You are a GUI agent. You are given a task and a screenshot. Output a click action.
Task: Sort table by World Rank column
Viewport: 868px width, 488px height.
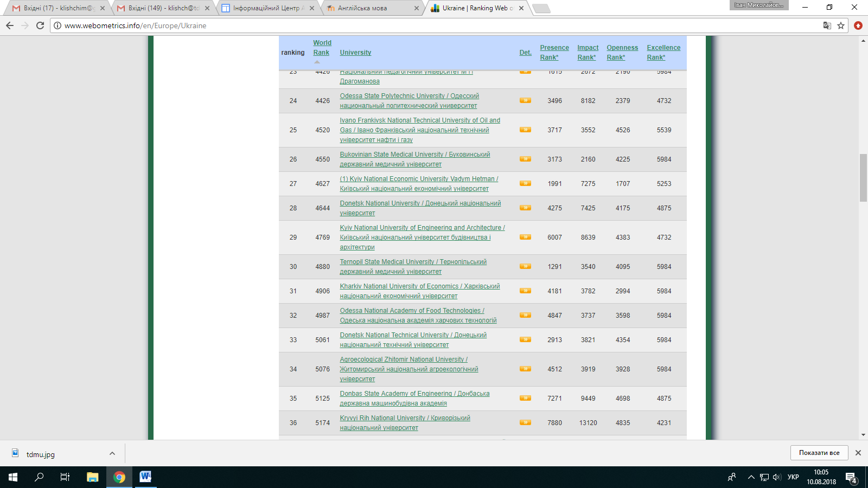pos(322,48)
